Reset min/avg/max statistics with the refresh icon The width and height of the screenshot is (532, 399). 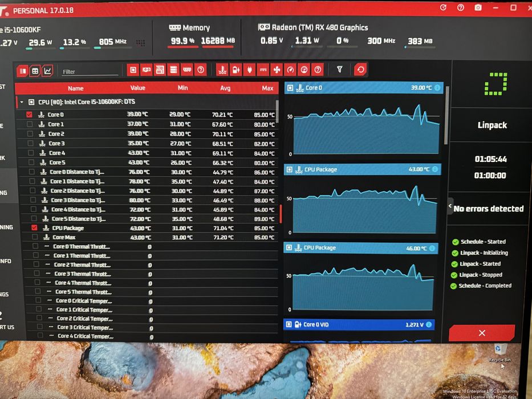click(x=360, y=70)
